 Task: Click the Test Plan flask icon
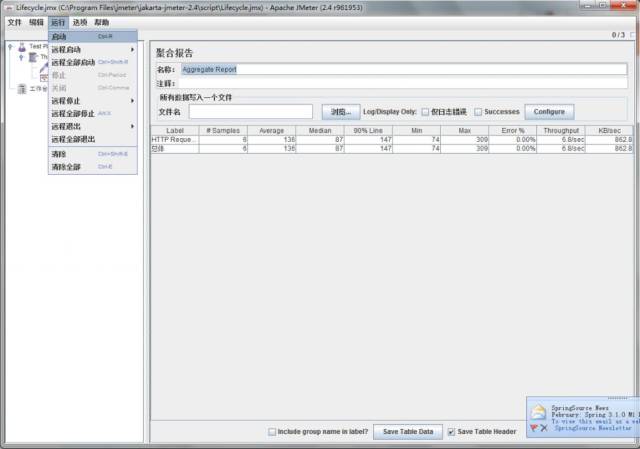coord(22,47)
